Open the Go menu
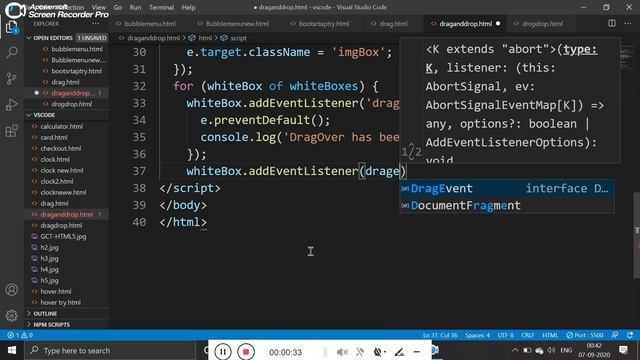Image resolution: width=640 pixels, height=360 pixels. coord(118,7)
